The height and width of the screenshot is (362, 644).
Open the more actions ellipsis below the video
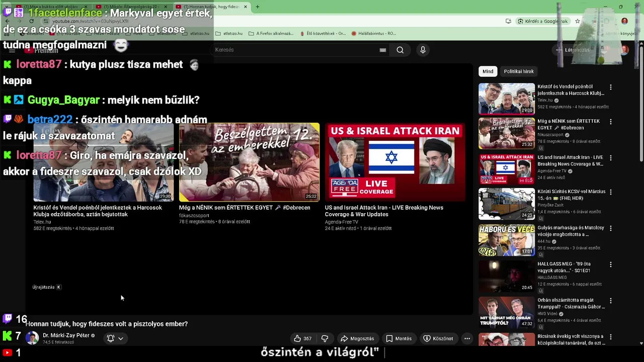point(467,338)
